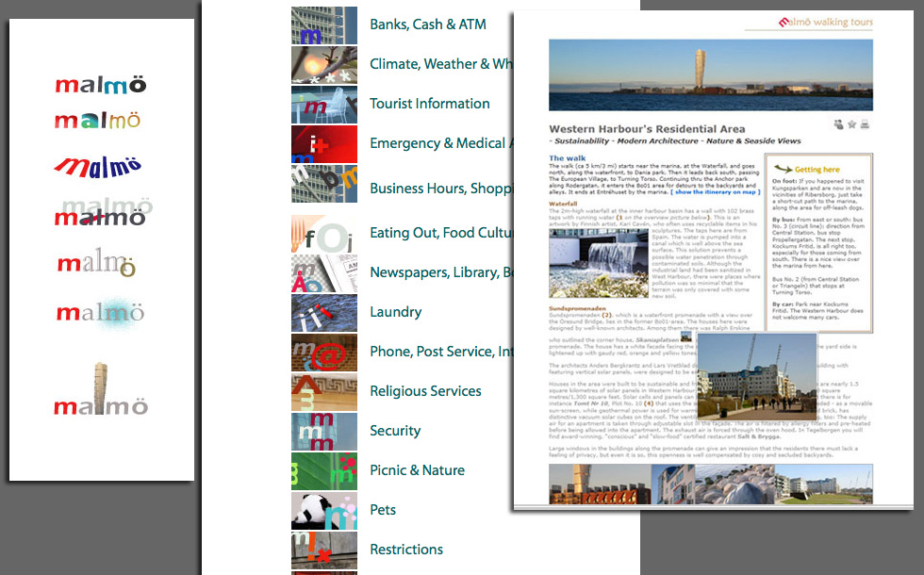Click the Emergency & Medical red icon
This screenshot has height=575, width=924.
pos(324,144)
